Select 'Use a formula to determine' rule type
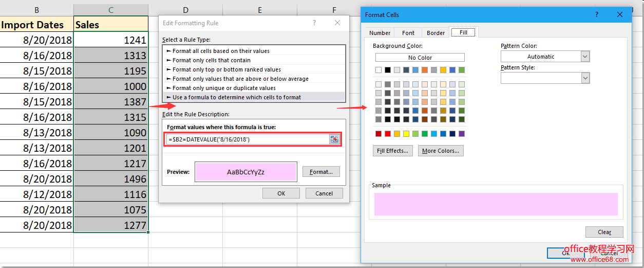Screen dimensions: 644x268 click(237, 97)
